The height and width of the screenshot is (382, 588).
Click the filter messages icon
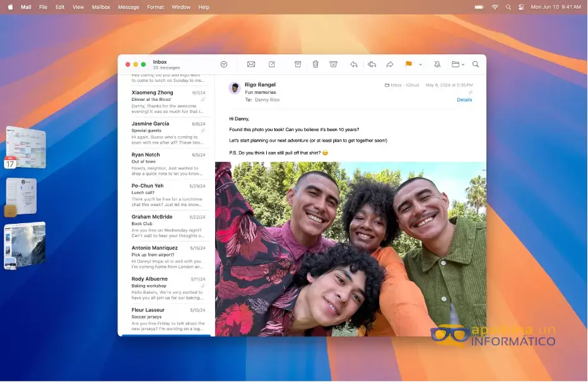coord(224,64)
